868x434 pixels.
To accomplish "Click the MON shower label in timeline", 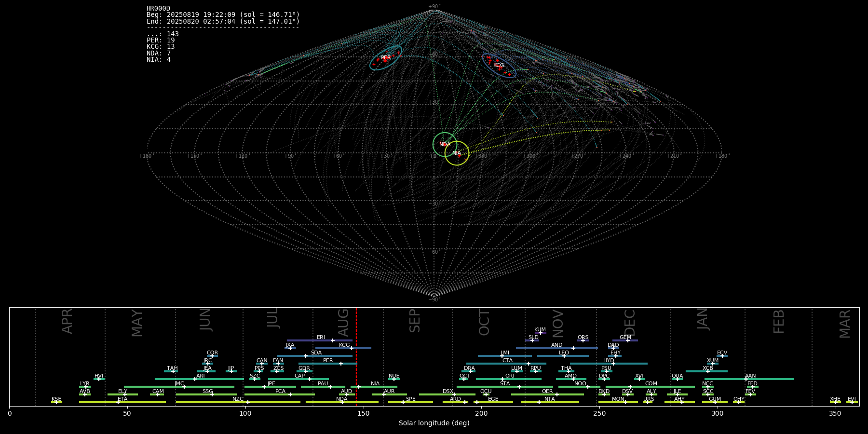I will 618,399.
